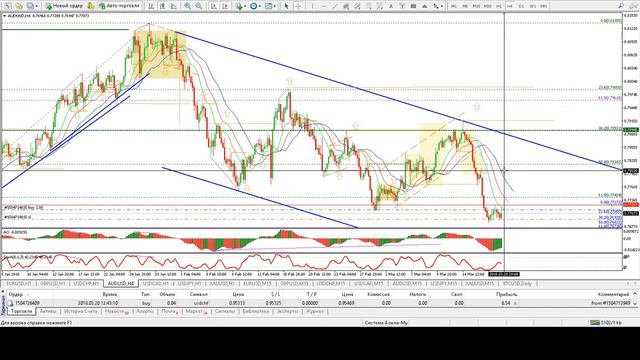Switch to W1 timeframe

pos(533,6)
